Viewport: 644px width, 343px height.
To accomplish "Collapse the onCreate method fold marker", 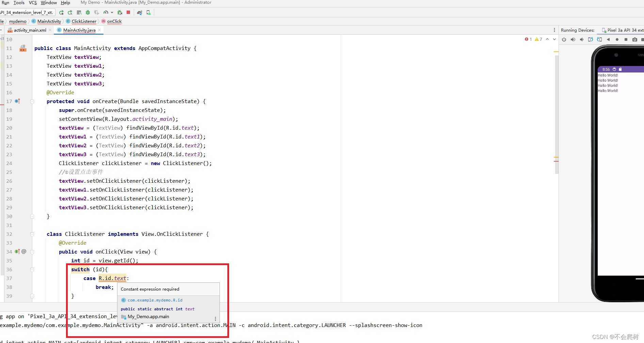I will (x=32, y=101).
